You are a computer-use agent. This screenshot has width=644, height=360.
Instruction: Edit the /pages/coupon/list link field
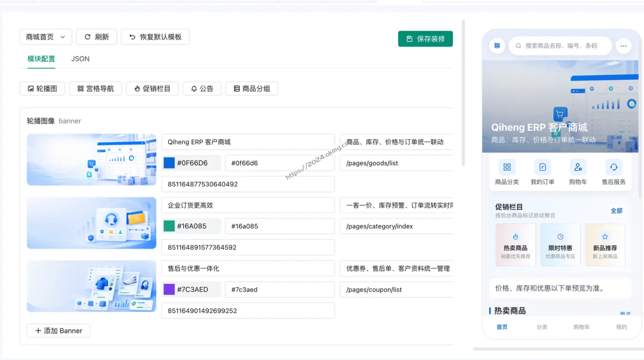[x=396, y=290]
